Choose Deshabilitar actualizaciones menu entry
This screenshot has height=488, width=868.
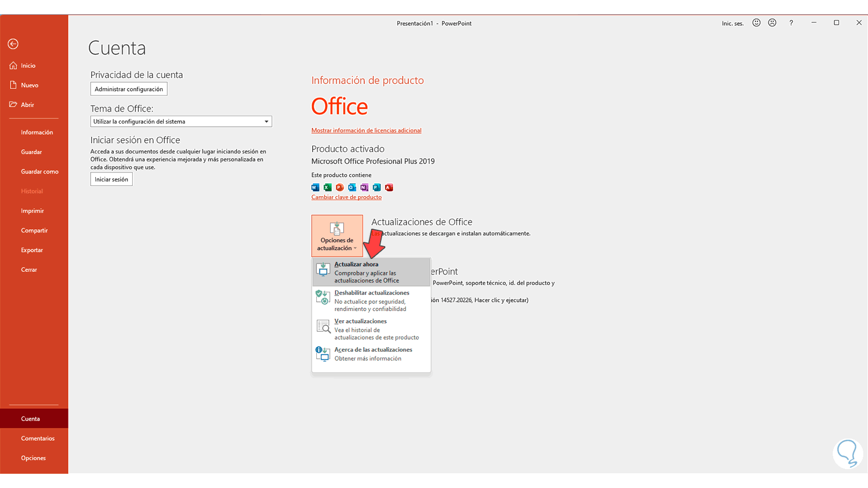click(x=371, y=301)
